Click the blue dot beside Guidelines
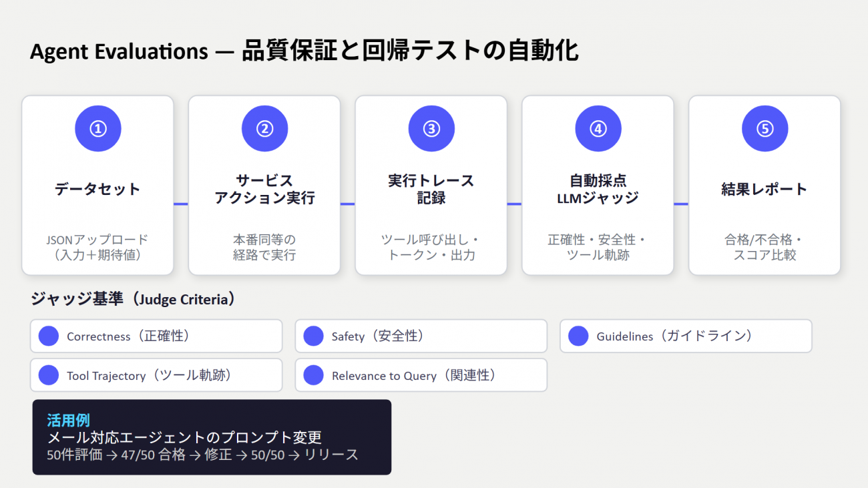The width and height of the screenshot is (868, 488). click(578, 336)
